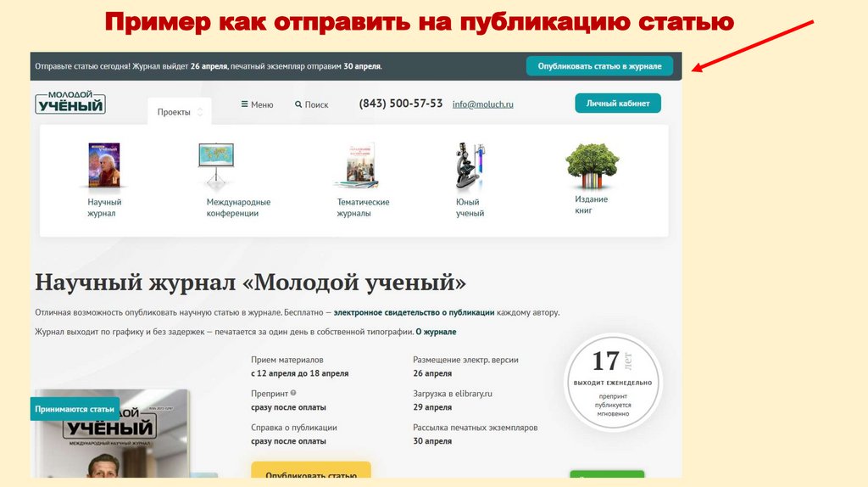Click 'Опубликовать статью в журнале' button

click(599, 66)
